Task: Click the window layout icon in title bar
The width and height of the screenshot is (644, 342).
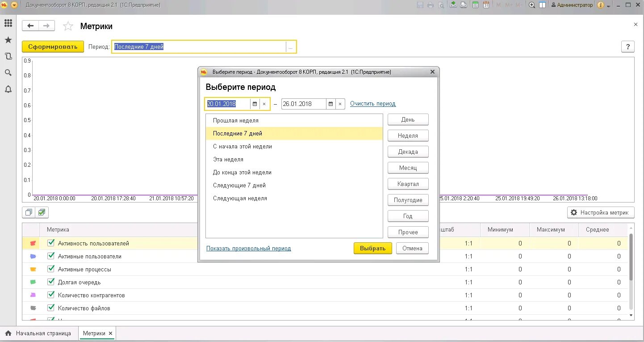Action: pyautogui.click(x=542, y=5)
